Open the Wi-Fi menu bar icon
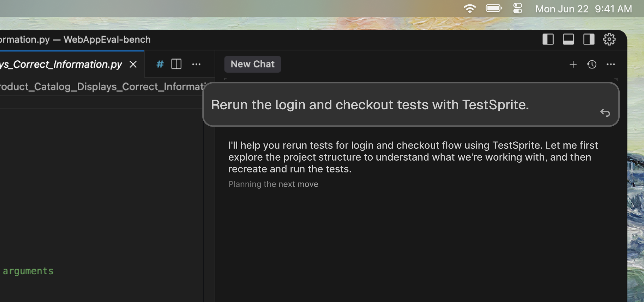This screenshot has height=302, width=644. pyautogui.click(x=470, y=9)
